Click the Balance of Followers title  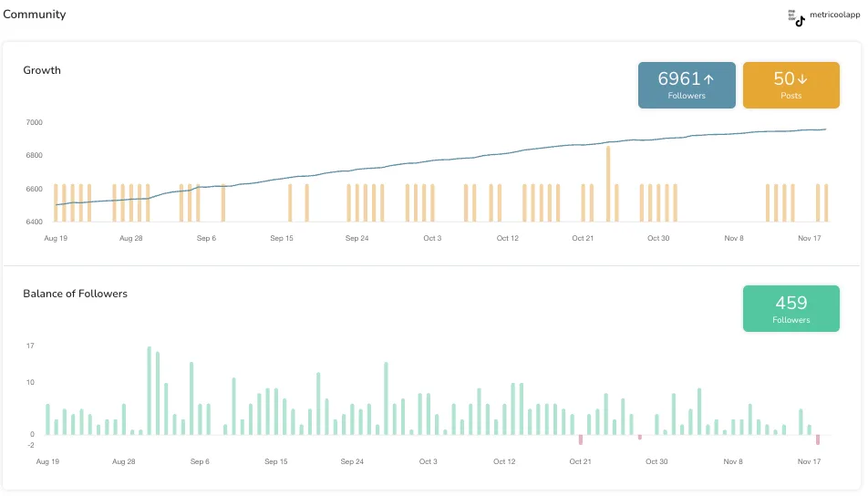(75, 294)
